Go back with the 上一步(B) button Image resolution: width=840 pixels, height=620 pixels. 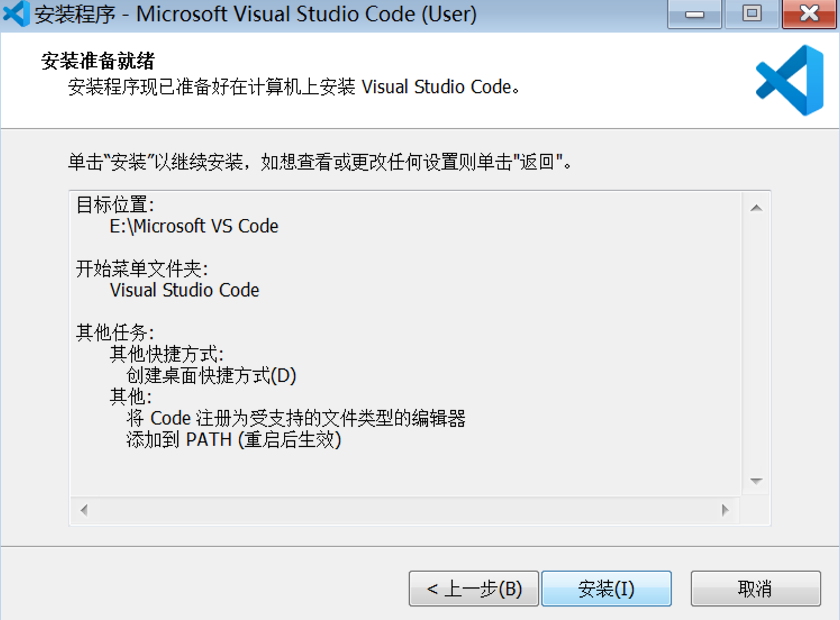(x=474, y=589)
